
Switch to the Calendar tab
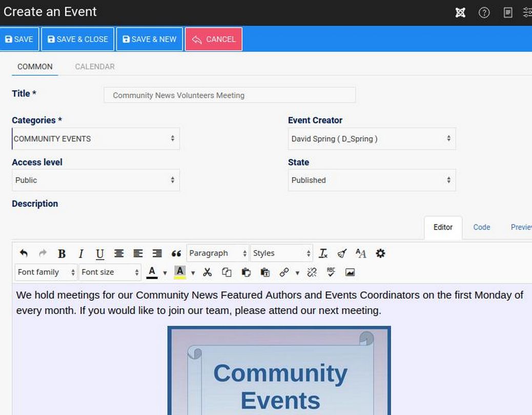[95, 67]
